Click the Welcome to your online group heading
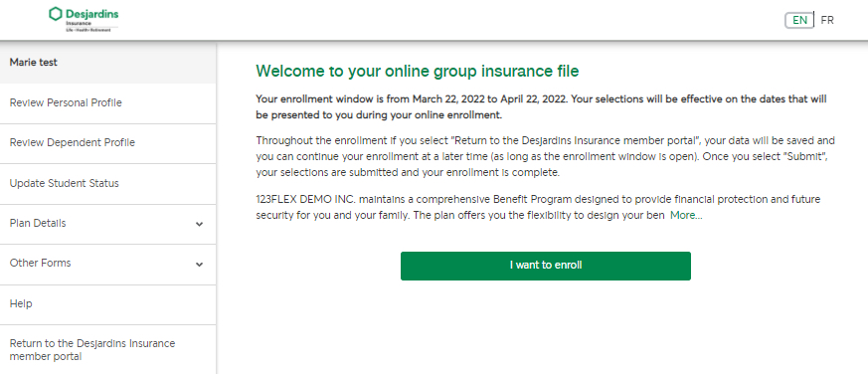This screenshot has height=374, width=868. coord(418,71)
